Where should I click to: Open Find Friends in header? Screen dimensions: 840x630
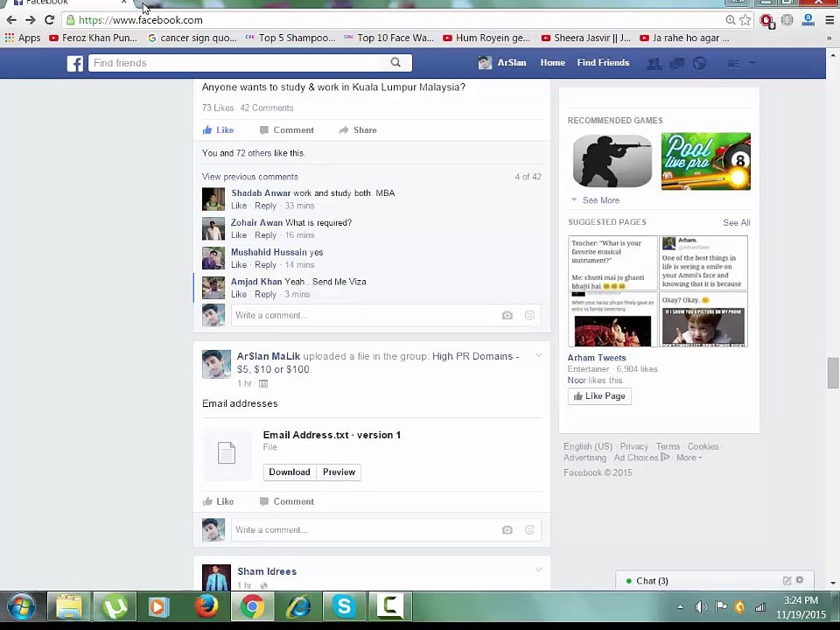tap(603, 63)
